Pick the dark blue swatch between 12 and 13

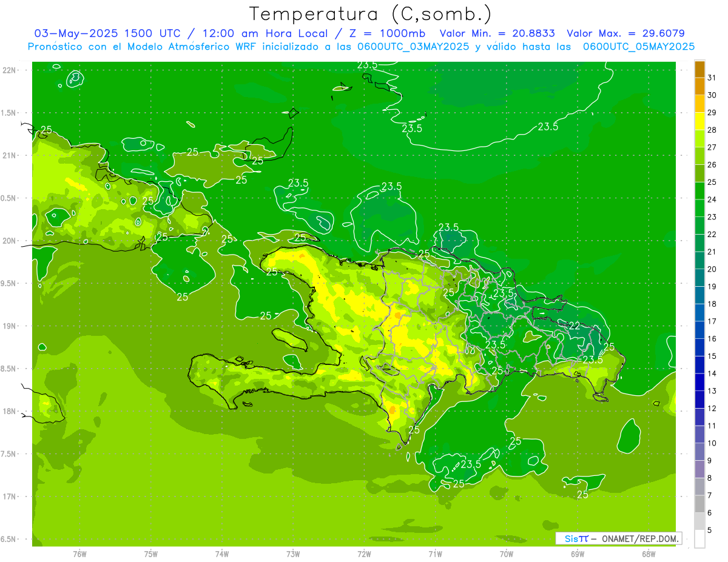point(699,400)
